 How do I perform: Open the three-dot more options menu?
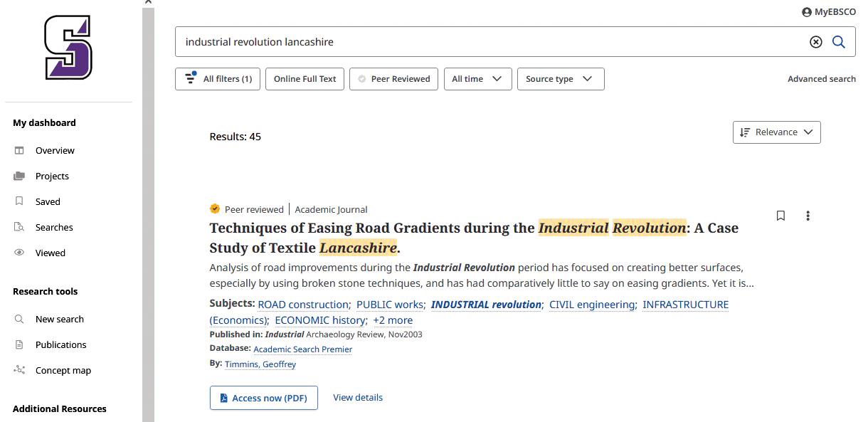(x=808, y=216)
